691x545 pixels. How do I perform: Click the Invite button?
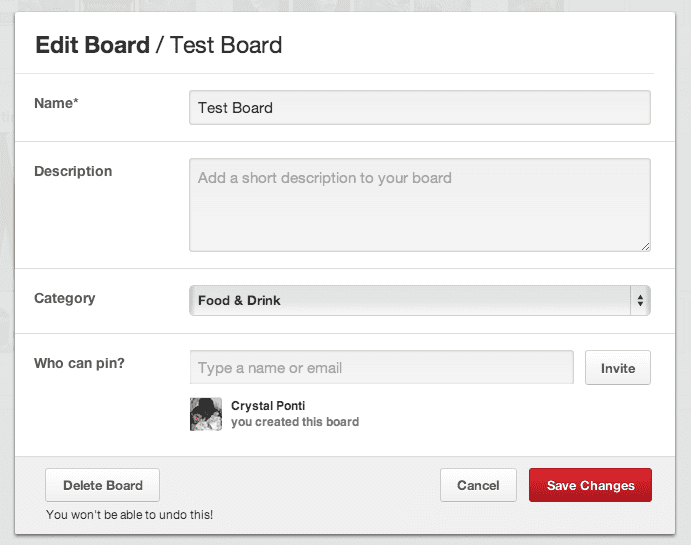tap(618, 368)
